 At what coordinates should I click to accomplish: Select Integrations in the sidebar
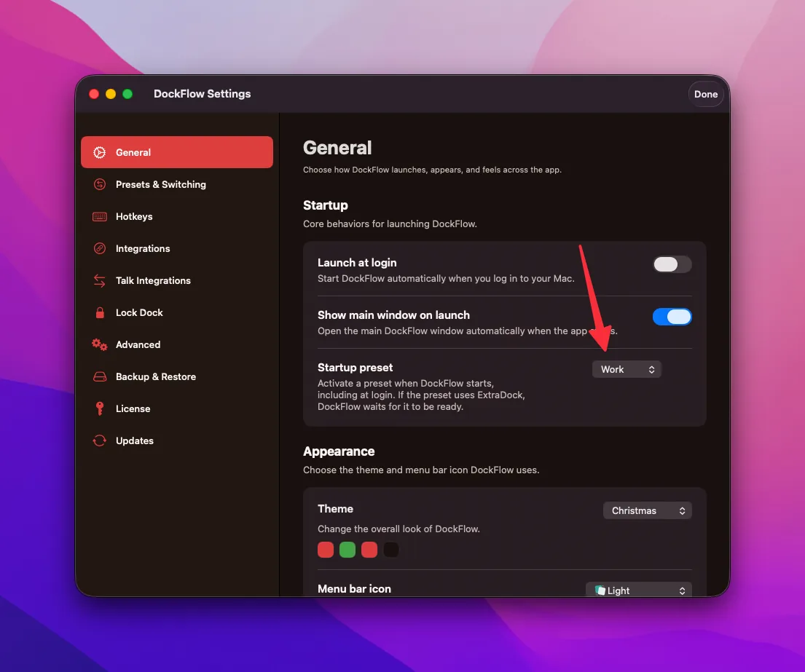(x=176, y=248)
